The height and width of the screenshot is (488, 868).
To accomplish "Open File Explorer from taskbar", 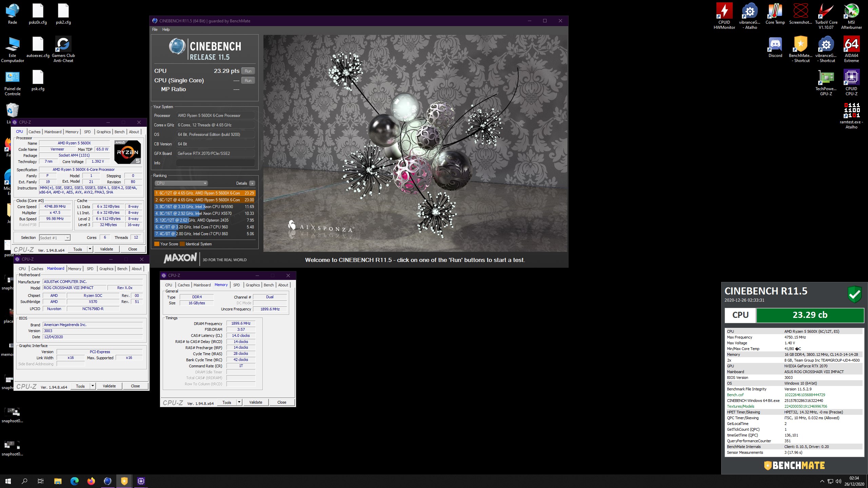I will click(58, 481).
